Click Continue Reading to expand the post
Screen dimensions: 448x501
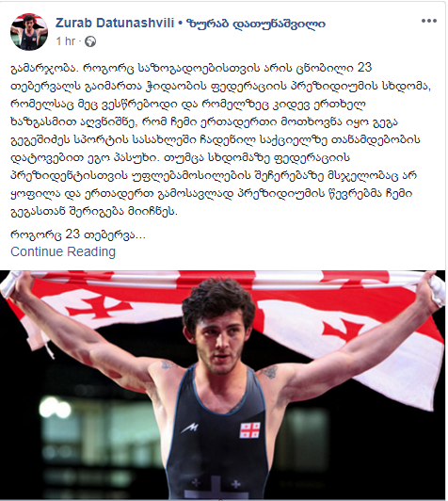coord(63,251)
